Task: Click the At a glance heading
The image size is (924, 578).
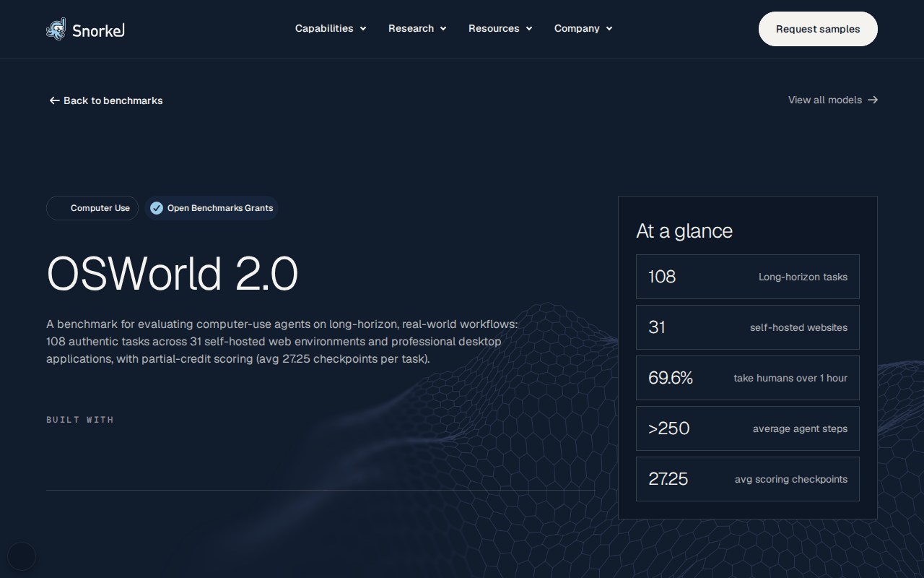Action: coord(684,231)
